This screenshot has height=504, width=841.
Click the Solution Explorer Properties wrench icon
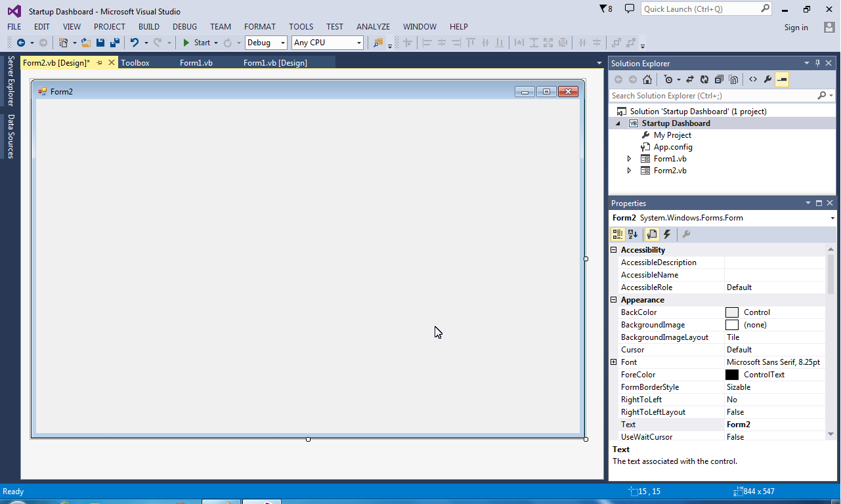(767, 79)
